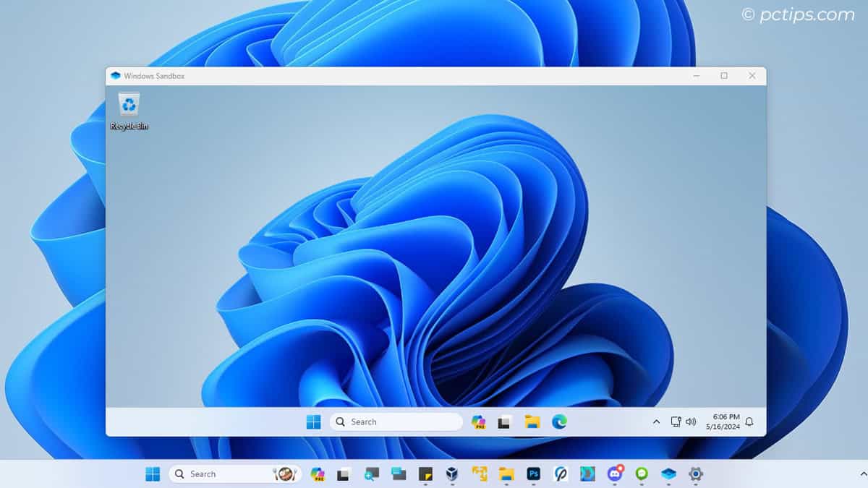Image resolution: width=868 pixels, height=488 pixels.
Task: Open Sandbox notifications via the bell icon
Action: pos(750,421)
